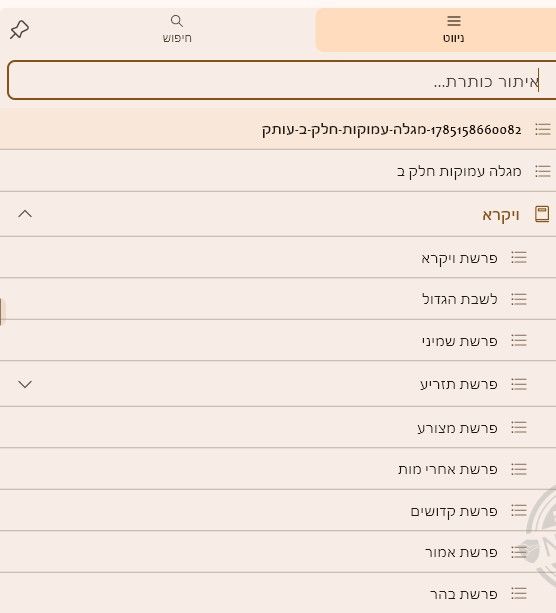Focus the איתור כותרת input field

click(282, 80)
